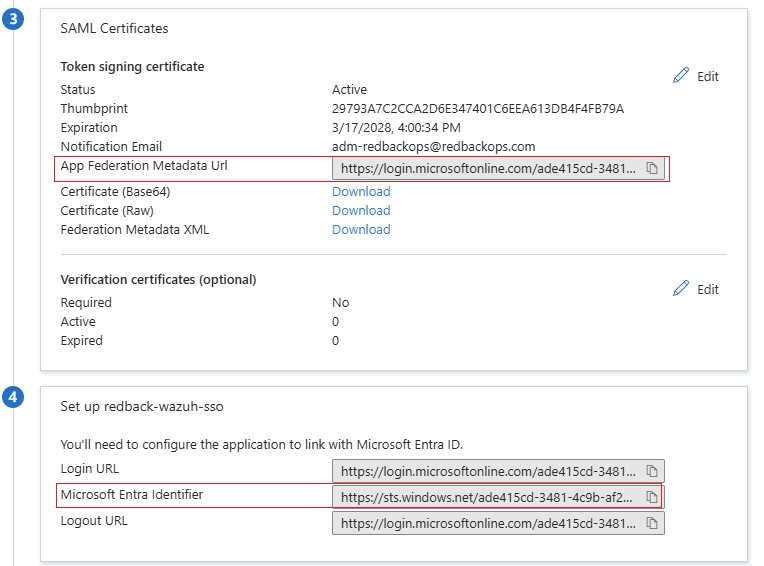Click the pencil icon for Token signing certificate
The width and height of the screenshot is (764, 566).
681,75
